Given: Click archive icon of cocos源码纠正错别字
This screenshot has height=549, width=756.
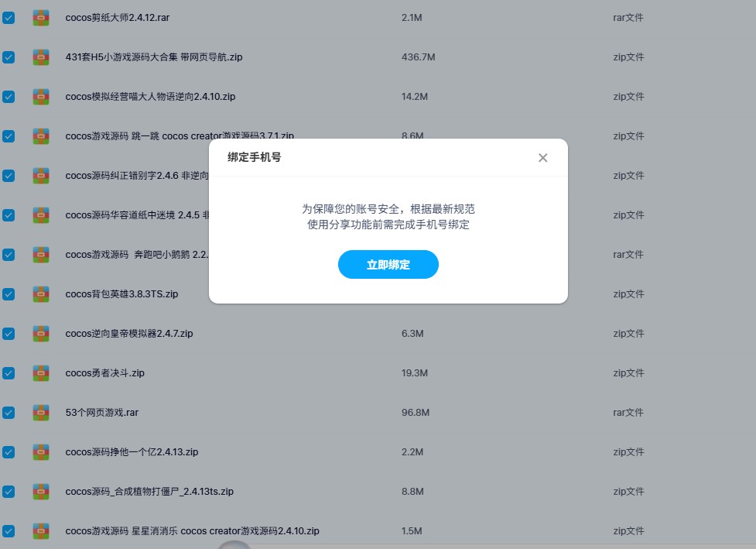Looking at the screenshot, I should [x=41, y=176].
